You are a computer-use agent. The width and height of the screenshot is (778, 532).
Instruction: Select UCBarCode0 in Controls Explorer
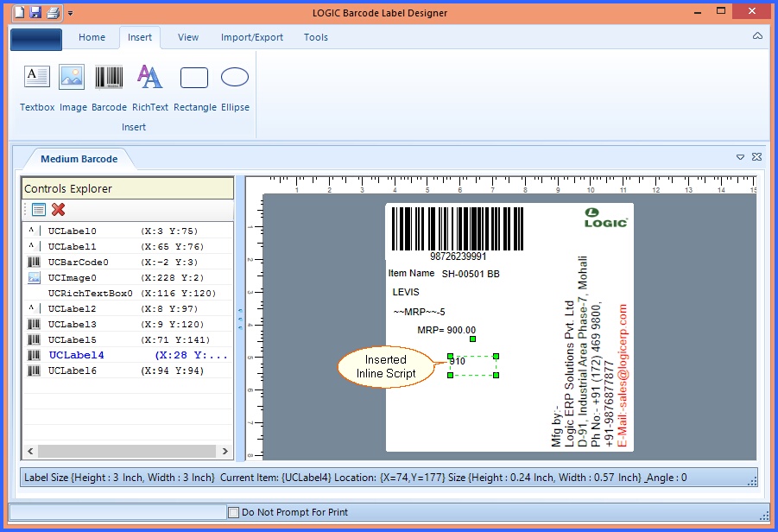(128, 262)
